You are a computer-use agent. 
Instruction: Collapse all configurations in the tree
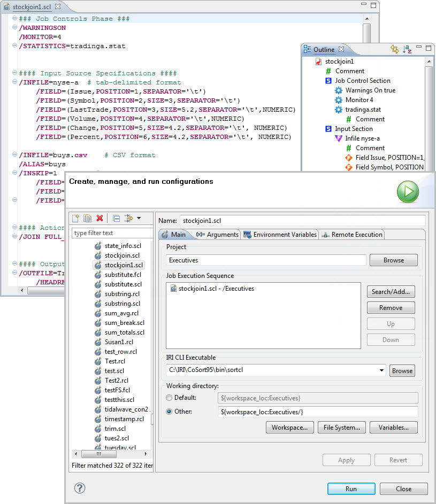point(117,219)
